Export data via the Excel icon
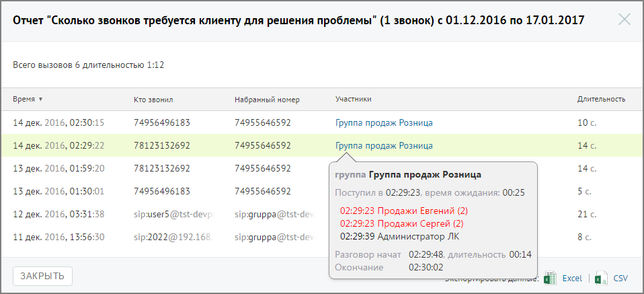The height and width of the screenshot is (294, 644). [x=551, y=279]
